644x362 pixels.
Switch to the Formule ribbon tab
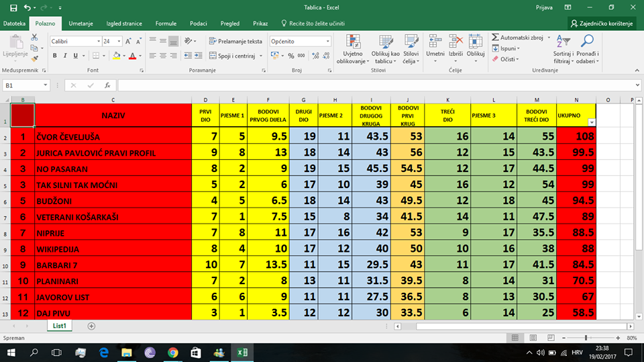pyautogui.click(x=166, y=24)
